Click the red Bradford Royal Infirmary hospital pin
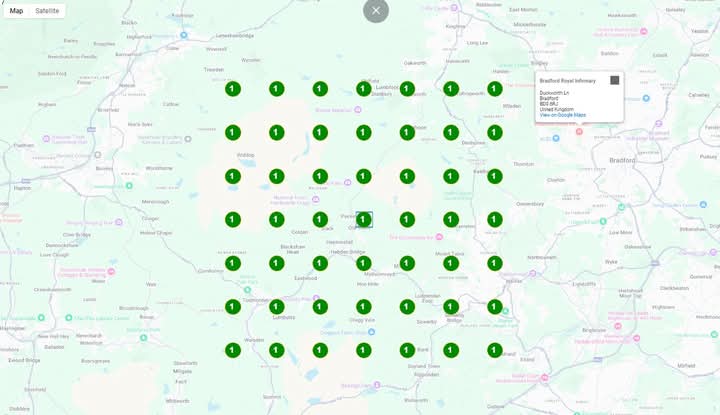Screen dimensions: 720x415 pyautogui.click(x=579, y=131)
